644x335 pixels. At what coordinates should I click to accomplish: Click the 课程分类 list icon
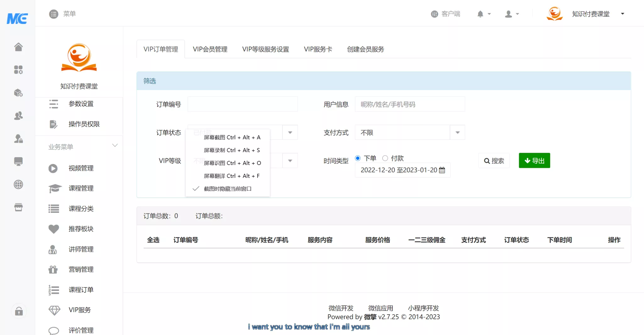(54, 209)
